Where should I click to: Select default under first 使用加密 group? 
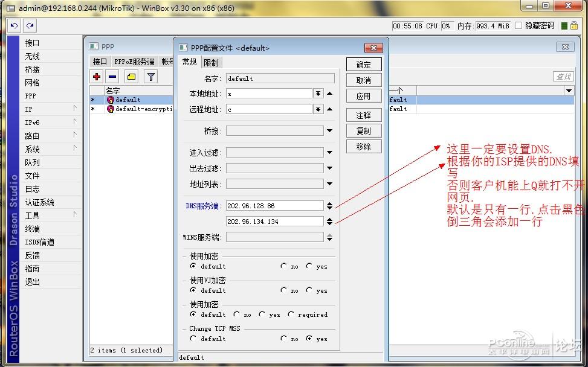(x=193, y=266)
